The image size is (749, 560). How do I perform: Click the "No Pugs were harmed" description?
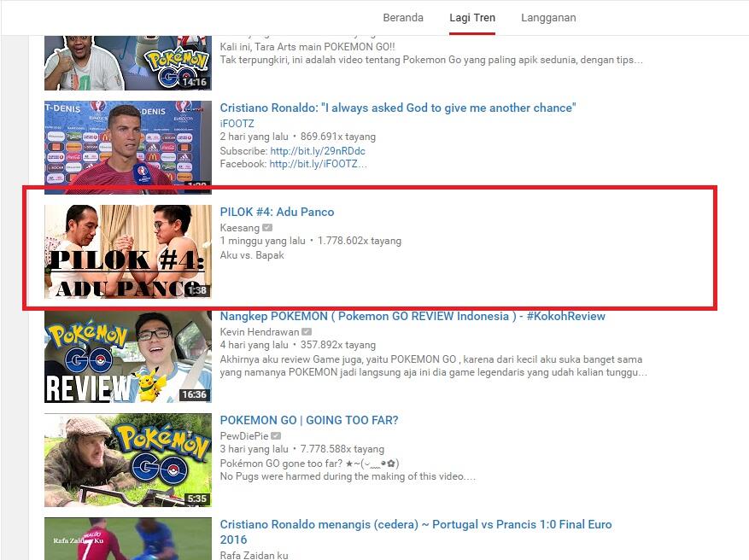(348, 476)
